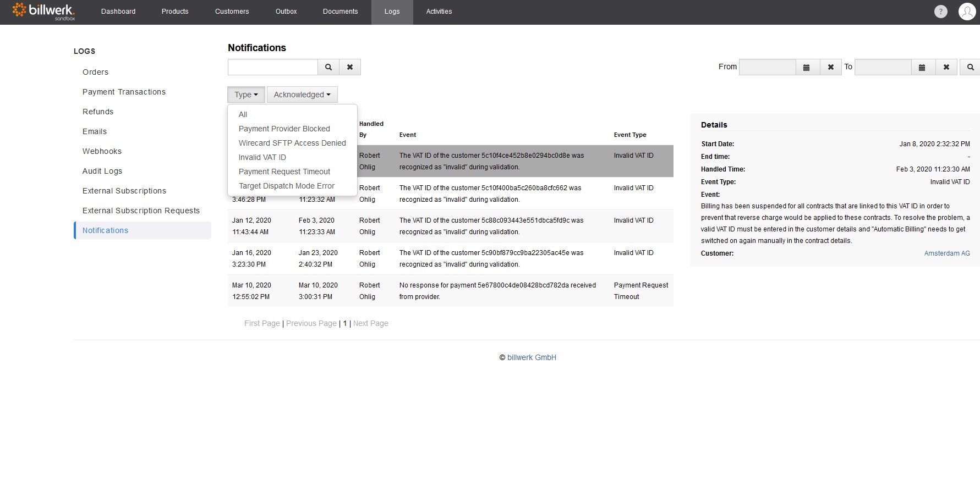This screenshot has width=980, height=492.
Task: Click the billwerk sandbox logo
Action: 43,11
